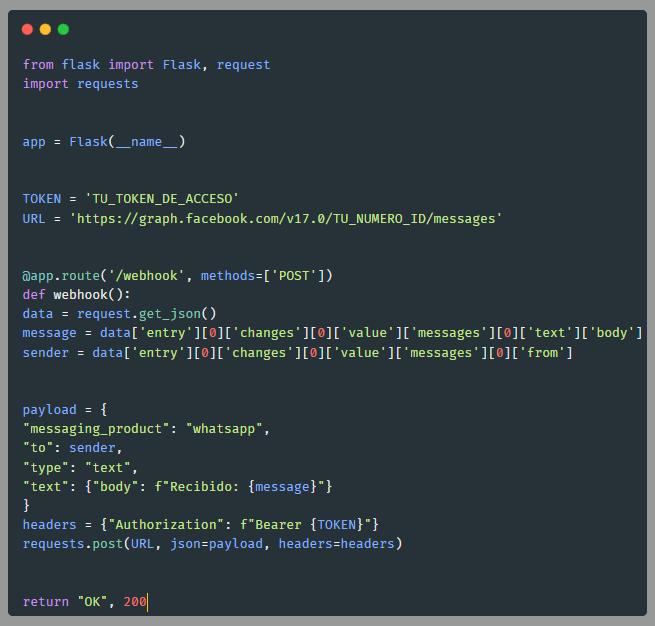Screen dimensions: 655x626
Task: Click the yellow minimize dot
Action: point(45,29)
